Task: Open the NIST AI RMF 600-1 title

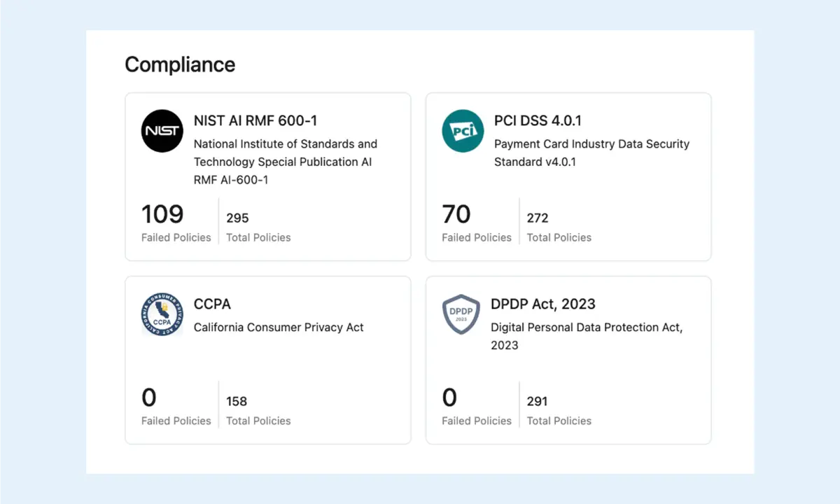Action: click(x=255, y=120)
